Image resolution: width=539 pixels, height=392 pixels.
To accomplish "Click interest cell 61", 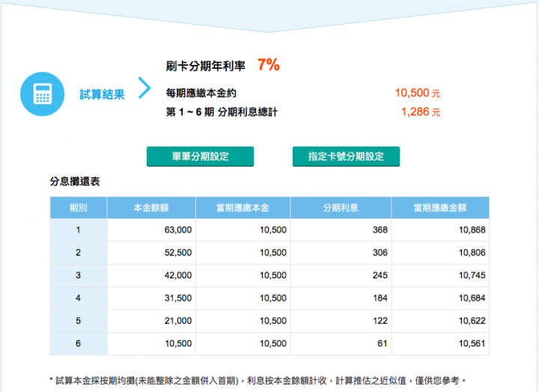I will pos(341,343).
